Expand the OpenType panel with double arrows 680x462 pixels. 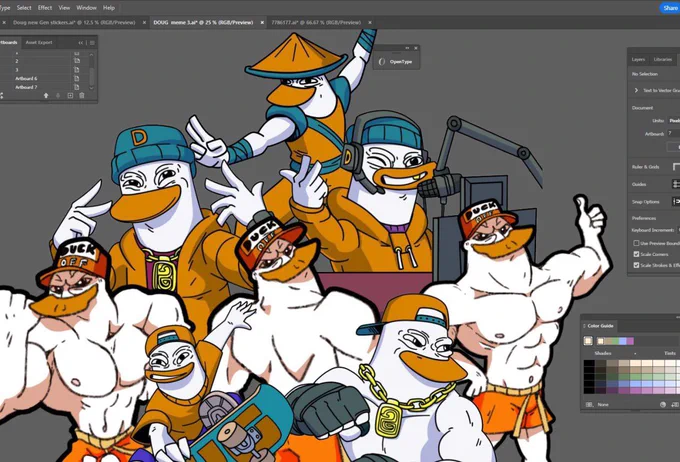[407, 48]
